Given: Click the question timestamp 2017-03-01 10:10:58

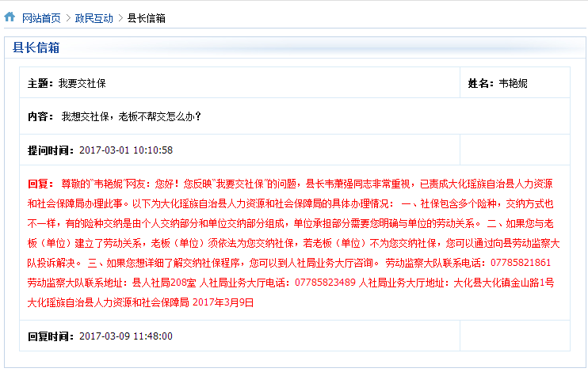Looking at the screenshot, I should pos(126,150).
